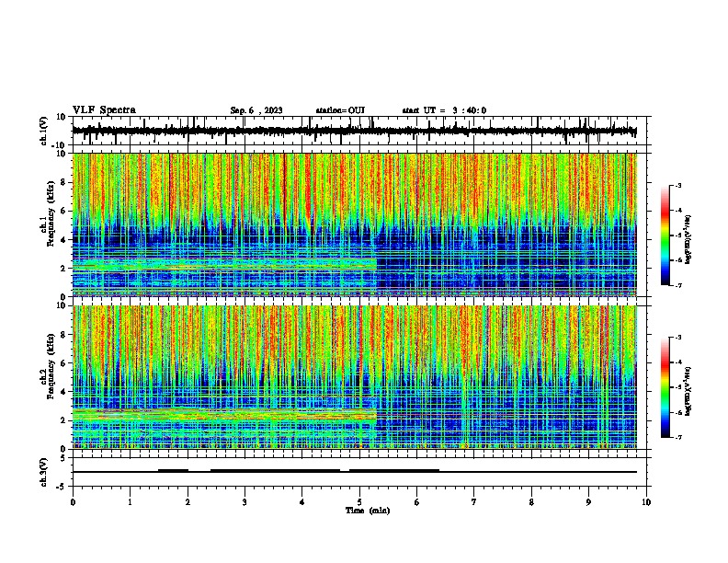Click the time axis tick label "8"

click(531, 502)
